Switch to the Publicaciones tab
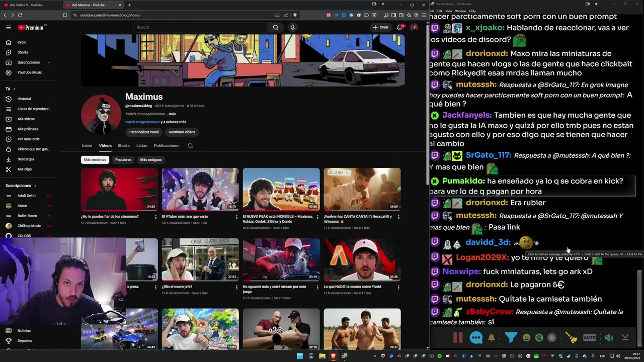 (167, 146)
